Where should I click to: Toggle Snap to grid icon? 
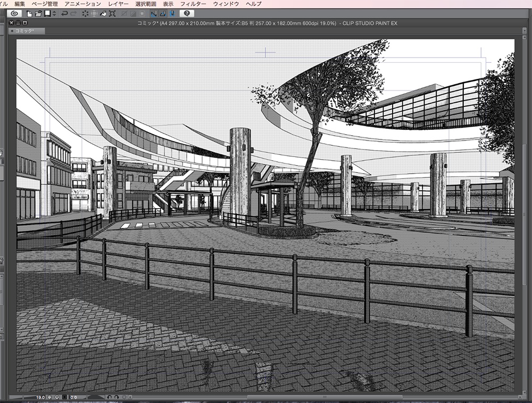172,14
